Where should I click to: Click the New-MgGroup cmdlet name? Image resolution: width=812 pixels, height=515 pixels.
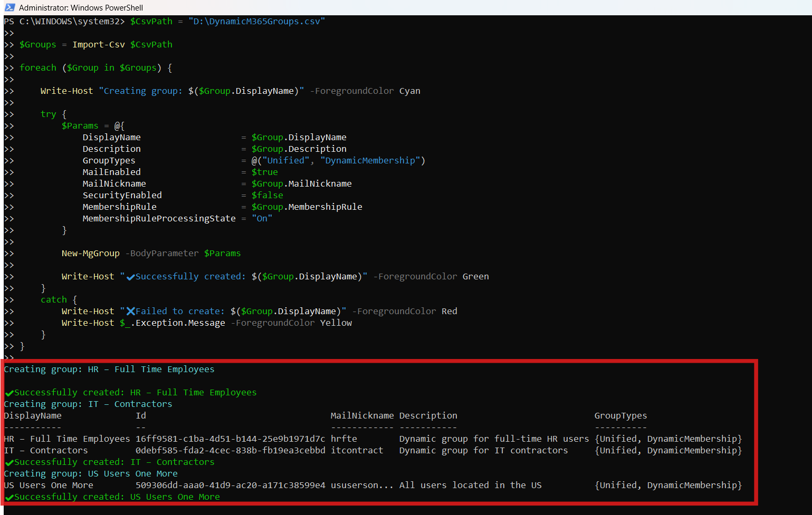tap(90, 254)
